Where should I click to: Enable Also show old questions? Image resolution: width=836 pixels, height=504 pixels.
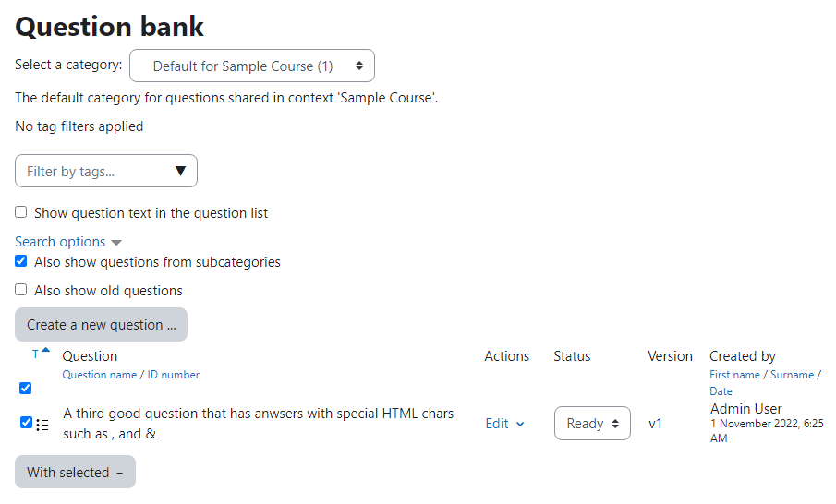pyautogui.click(x=21, y=289)
